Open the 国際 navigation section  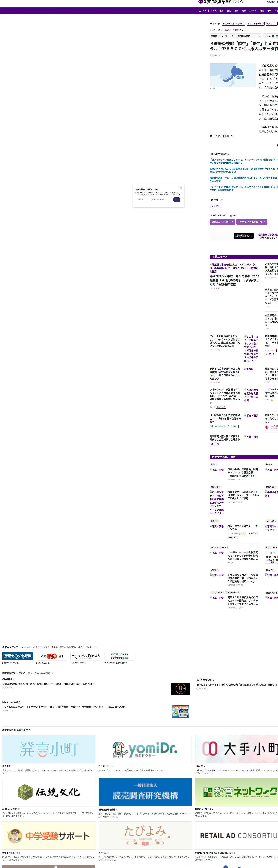[x=261, y=11]
